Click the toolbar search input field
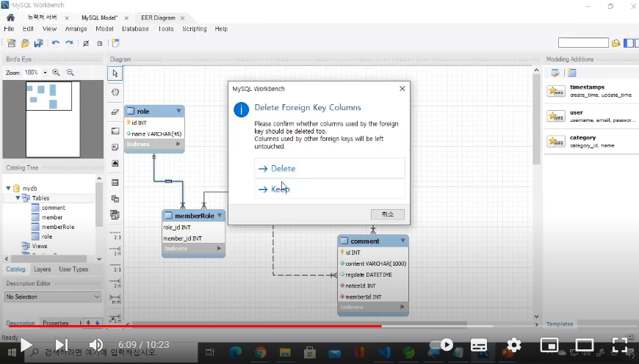The image size is (639, 364). pos(583,43)
